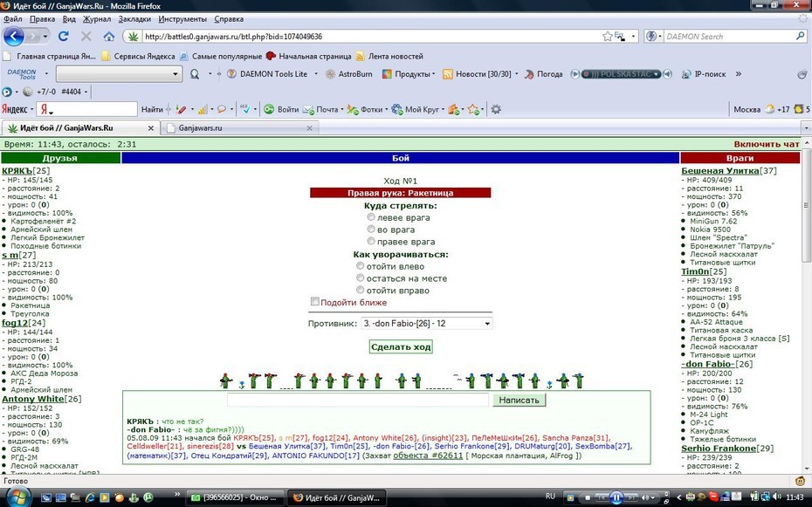Click DAEMON Search magnifier icon
The image size is (812, 507).
800,37
